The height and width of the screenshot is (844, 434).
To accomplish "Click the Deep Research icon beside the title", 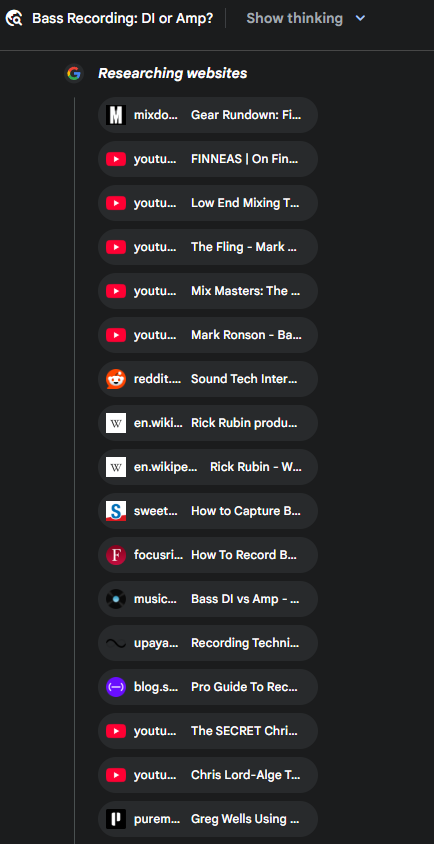I will pyautogui.click(x=14, y=18).
